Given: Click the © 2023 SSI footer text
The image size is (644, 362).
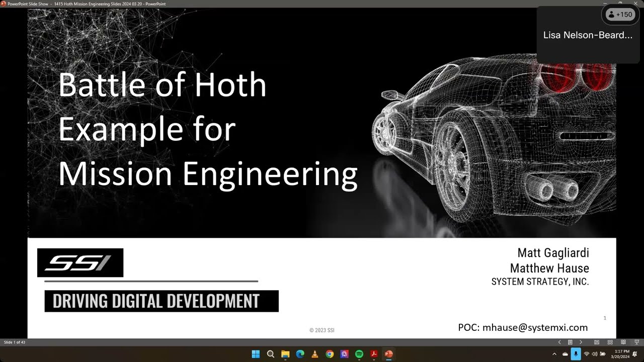Looking at the screenshot, I should click(x=322, y=330).
